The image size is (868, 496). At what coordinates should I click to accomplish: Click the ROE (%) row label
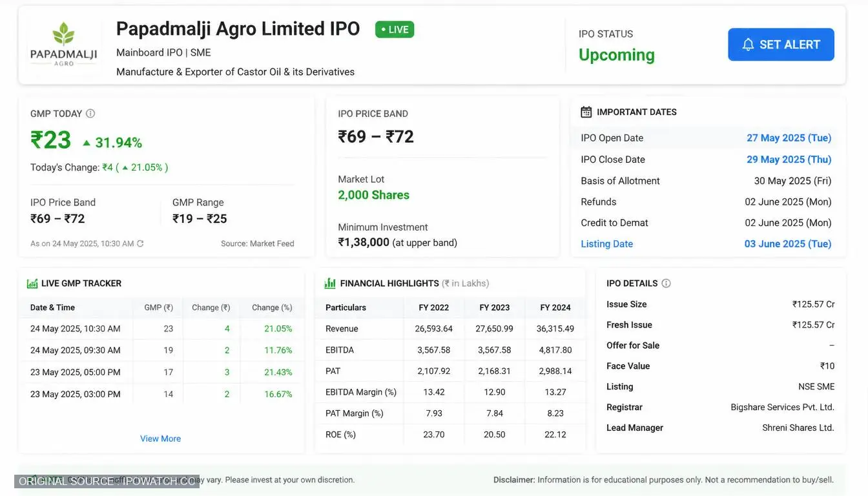pos(340,435)
